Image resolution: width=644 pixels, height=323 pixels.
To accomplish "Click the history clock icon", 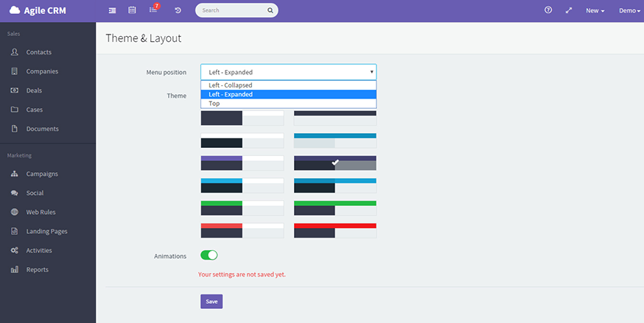I will [x=178, y=10].
